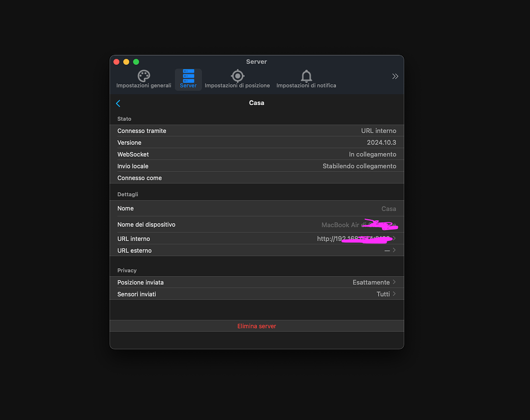Open the internal URL link starting with http://192.168
The image size is (530, 420).
pos(342,238)
